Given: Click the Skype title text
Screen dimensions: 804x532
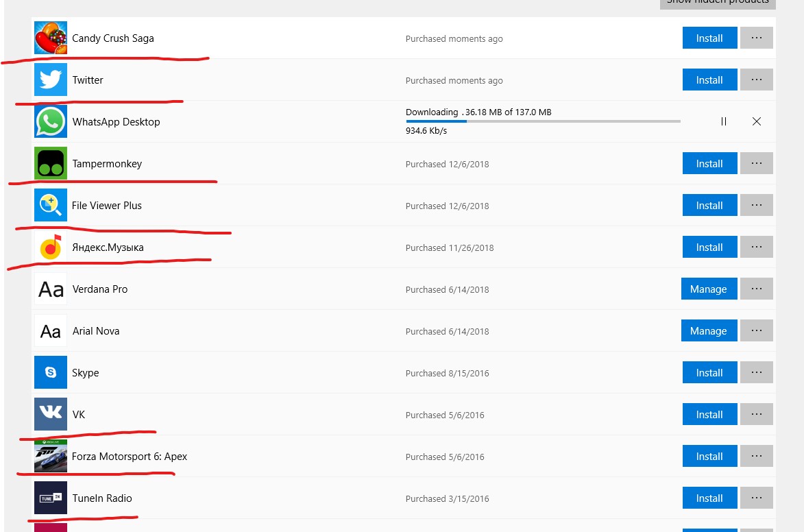Looking at the screenshot, I should point(85,373).
